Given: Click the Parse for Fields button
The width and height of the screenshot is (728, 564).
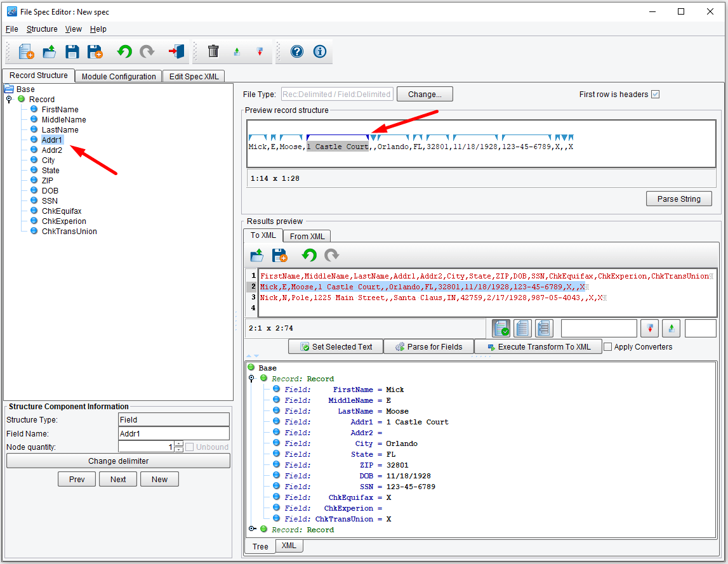Looking at the screenshot, I should pos(429,347).
